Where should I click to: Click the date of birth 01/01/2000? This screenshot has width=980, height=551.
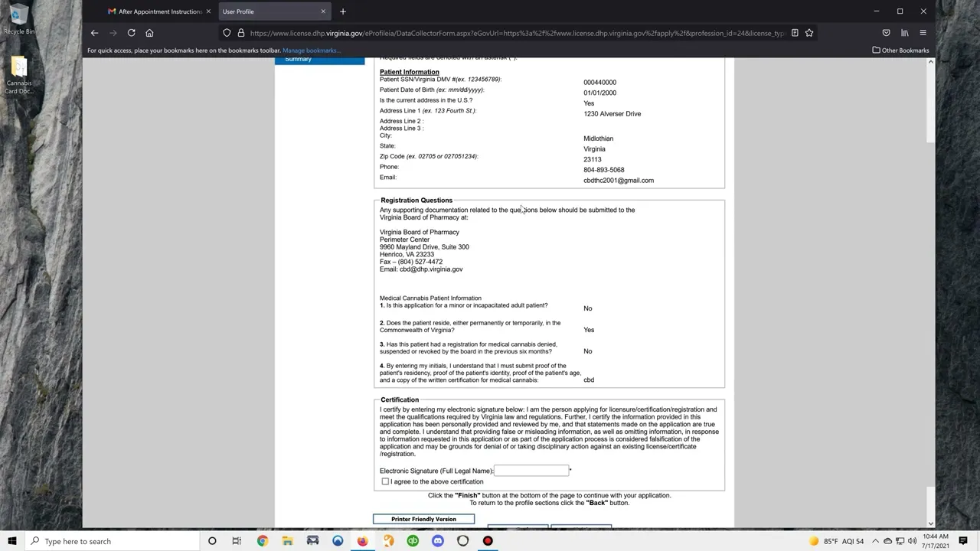(x=599, y=93)
